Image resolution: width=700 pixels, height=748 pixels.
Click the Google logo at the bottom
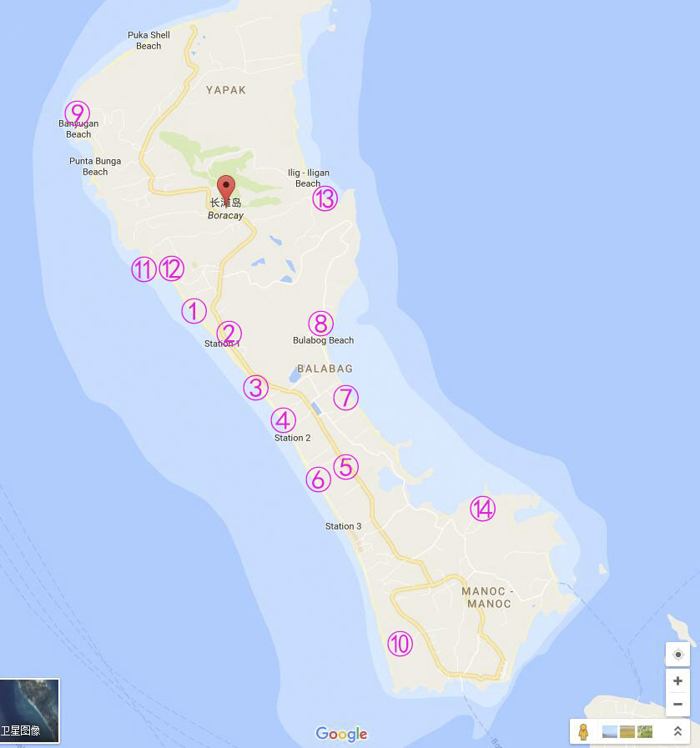pos(341,734)
